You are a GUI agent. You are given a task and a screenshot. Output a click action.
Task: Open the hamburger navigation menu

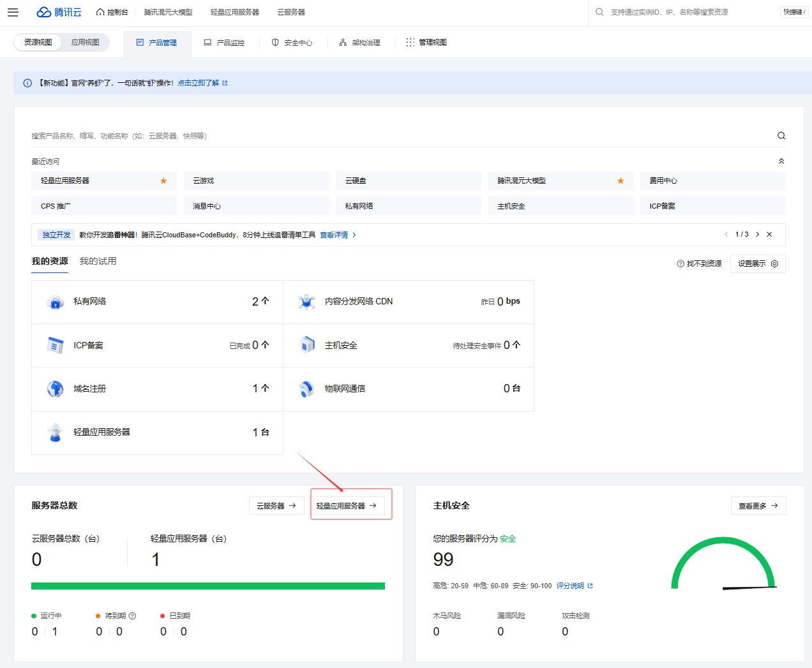pyautogui.click(x=13, y=12)
